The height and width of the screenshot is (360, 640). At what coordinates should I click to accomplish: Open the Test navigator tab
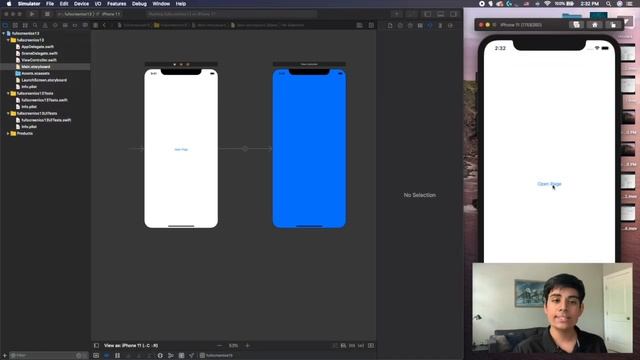click(x=55, y=25)
